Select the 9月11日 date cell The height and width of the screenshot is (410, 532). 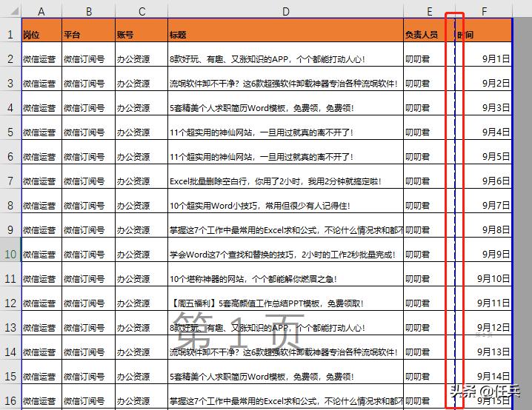[483, 298]
